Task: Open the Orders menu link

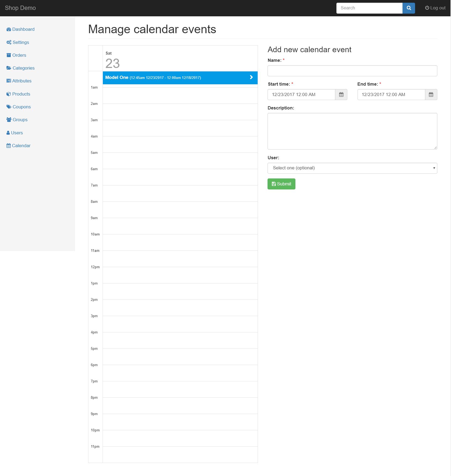Action: click(x=19, y=55)
